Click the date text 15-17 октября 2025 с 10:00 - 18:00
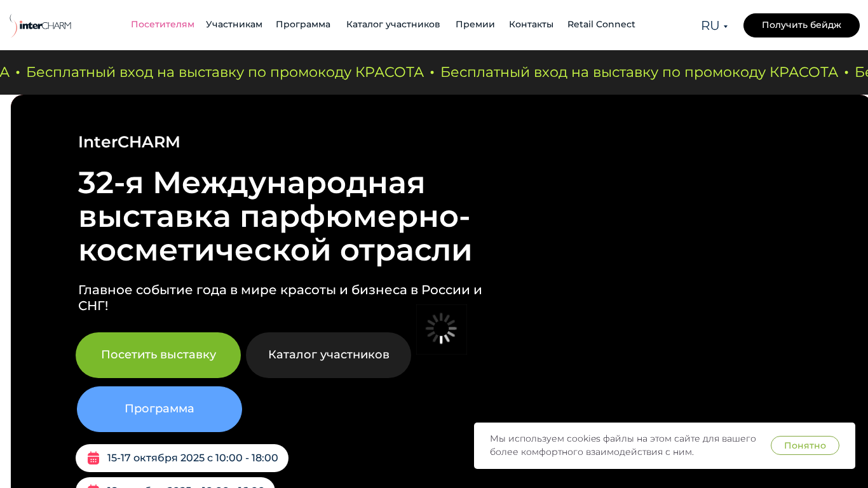The image size is (868, 488). 193,458
